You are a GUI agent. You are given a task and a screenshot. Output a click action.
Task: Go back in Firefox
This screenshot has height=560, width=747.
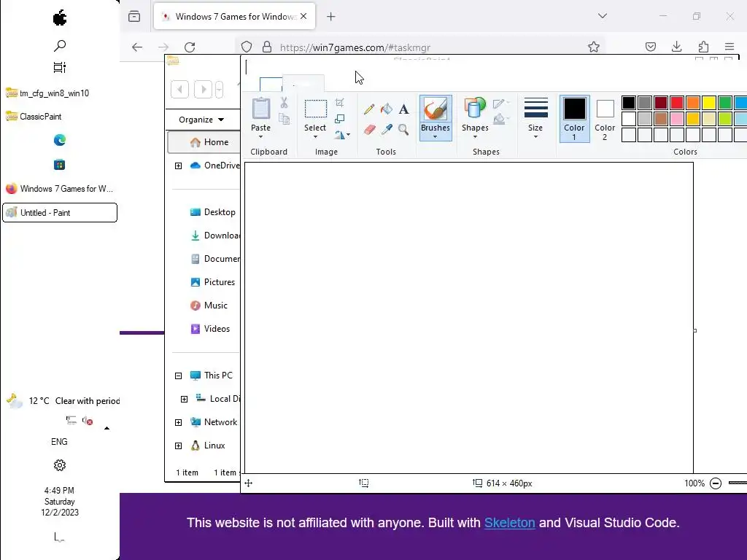click(137, 47)
